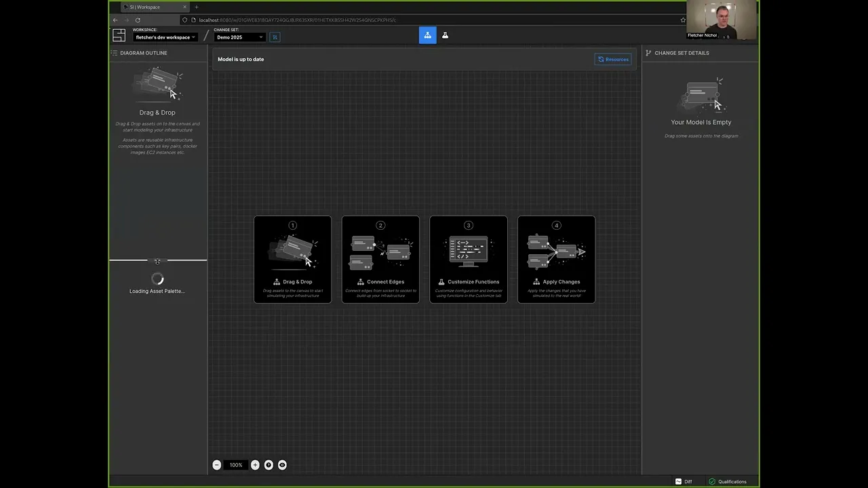
Task: Zoom out using the minus icon
Action: tap(217, 465)
